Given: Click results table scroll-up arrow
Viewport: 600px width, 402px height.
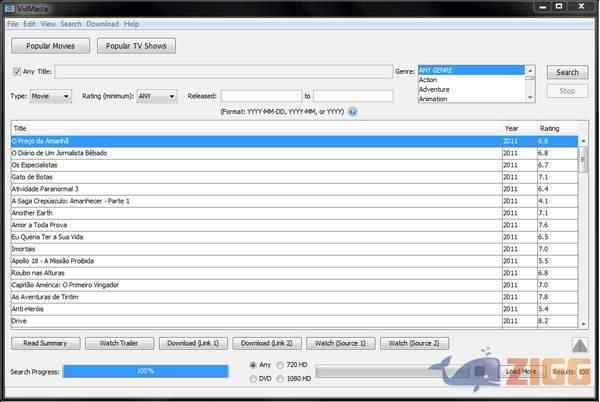Looking at the screenshot, I should [583, 141].
